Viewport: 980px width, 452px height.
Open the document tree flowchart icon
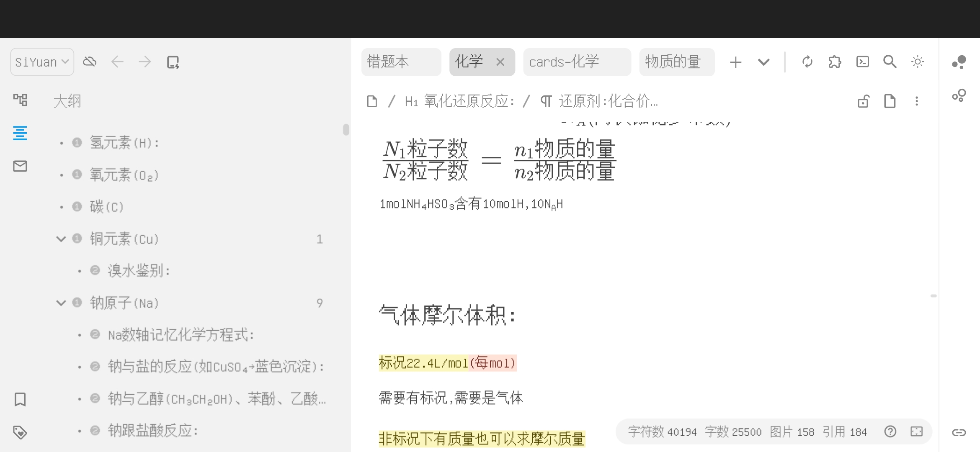(20, 100)
